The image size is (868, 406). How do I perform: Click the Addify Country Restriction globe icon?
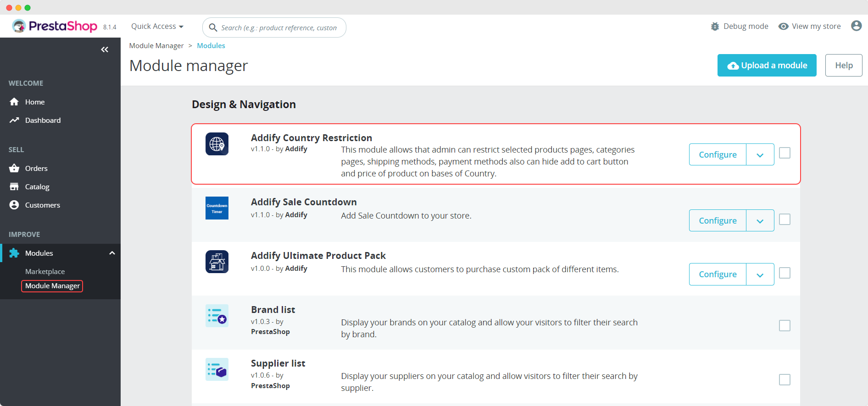point(217,144)
